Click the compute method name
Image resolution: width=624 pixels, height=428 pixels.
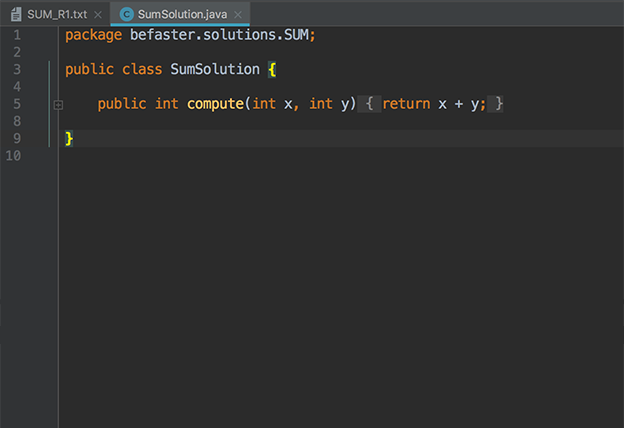(x=214, y=104)
